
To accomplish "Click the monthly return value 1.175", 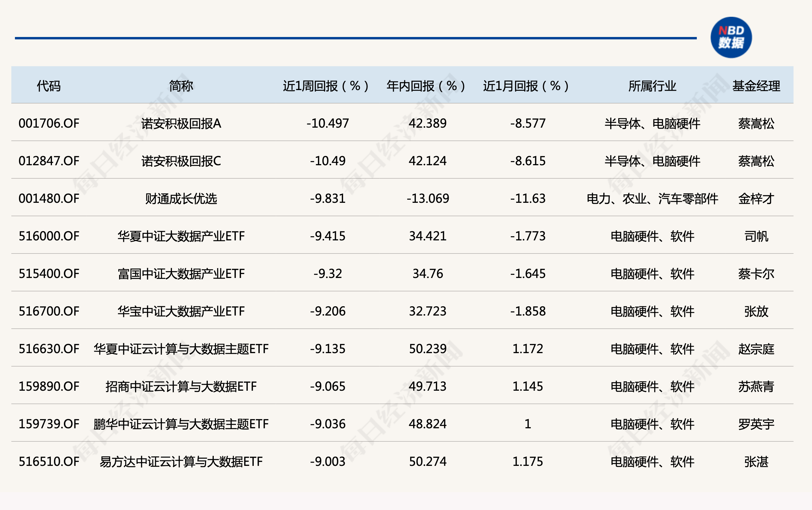I will click(x=528, y=461).
